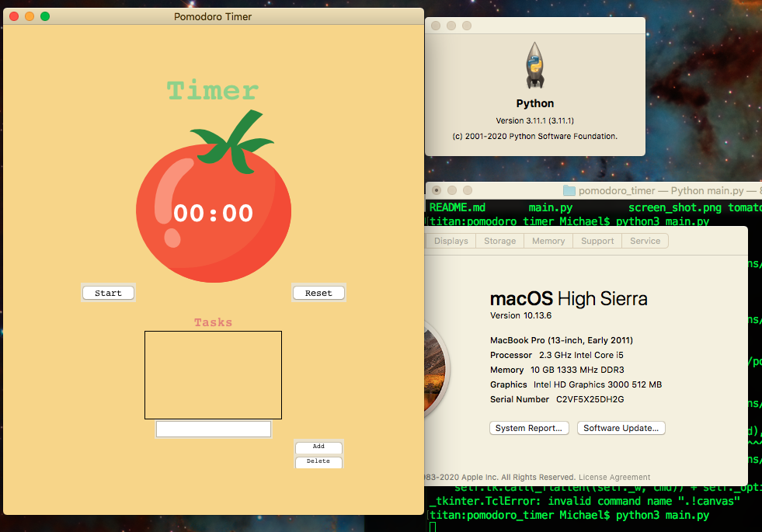
Task: Add a new task to the list
Action: pos(318,447)
